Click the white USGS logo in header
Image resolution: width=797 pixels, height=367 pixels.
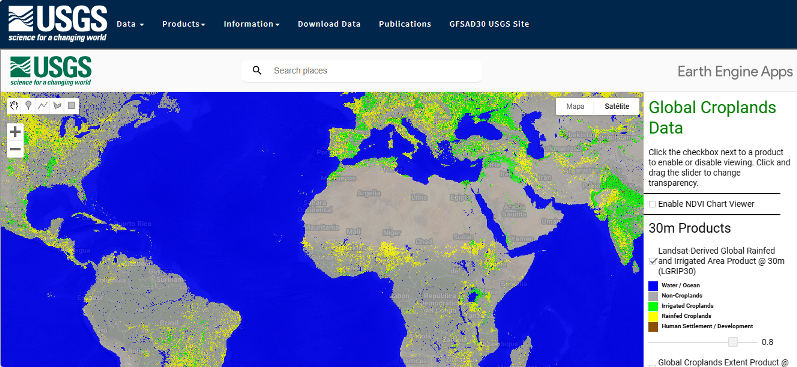(x=57, y=23)
